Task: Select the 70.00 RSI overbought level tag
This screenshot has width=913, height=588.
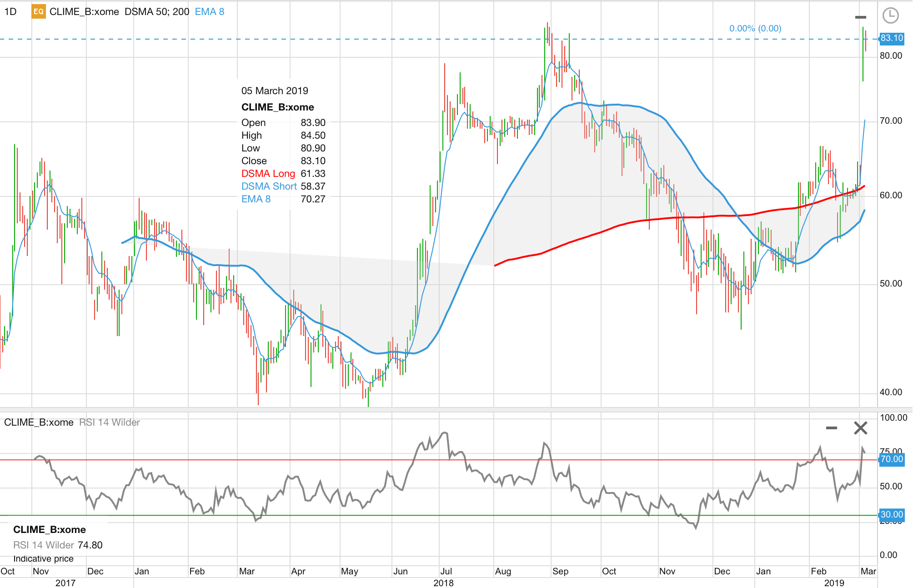Action: coord(891,459)
